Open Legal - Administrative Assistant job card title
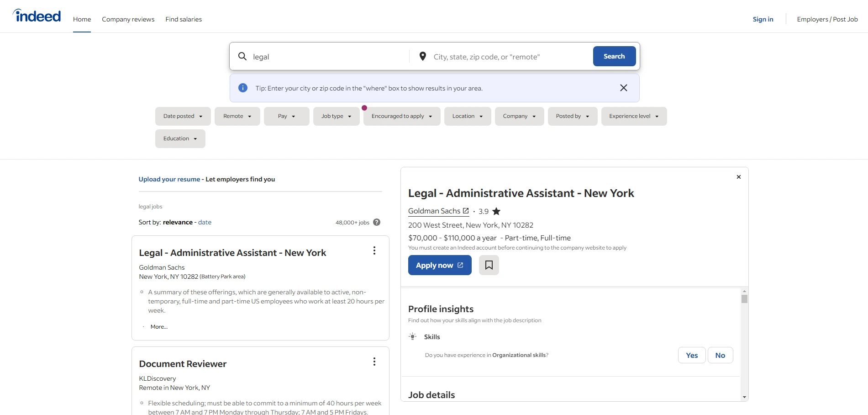 (x=232, y=253)
